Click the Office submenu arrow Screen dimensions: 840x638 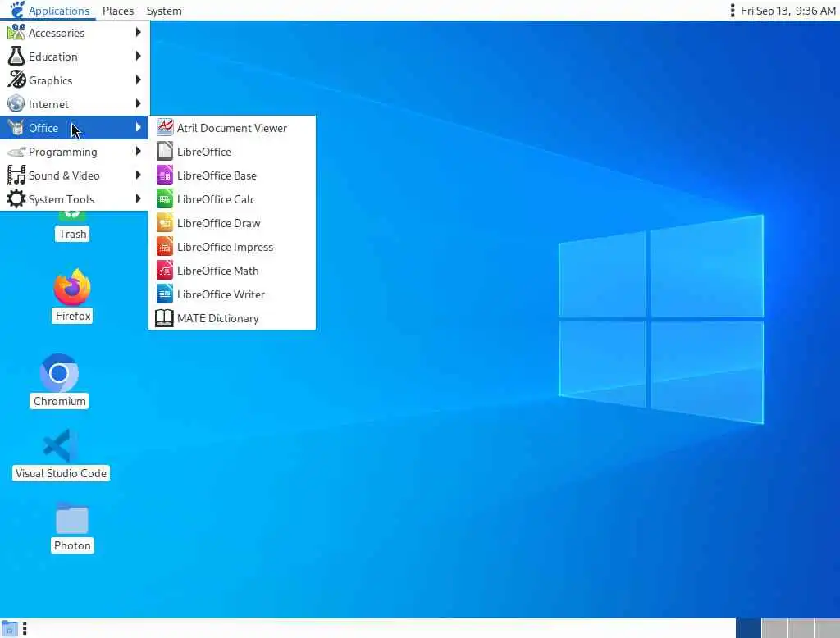[x=138, y=127]
